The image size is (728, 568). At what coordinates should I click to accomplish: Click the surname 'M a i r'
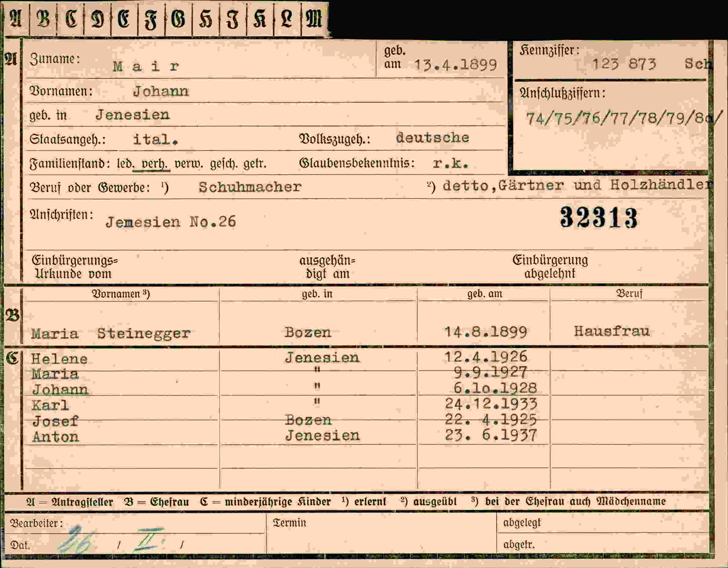[x=146, y=66]
